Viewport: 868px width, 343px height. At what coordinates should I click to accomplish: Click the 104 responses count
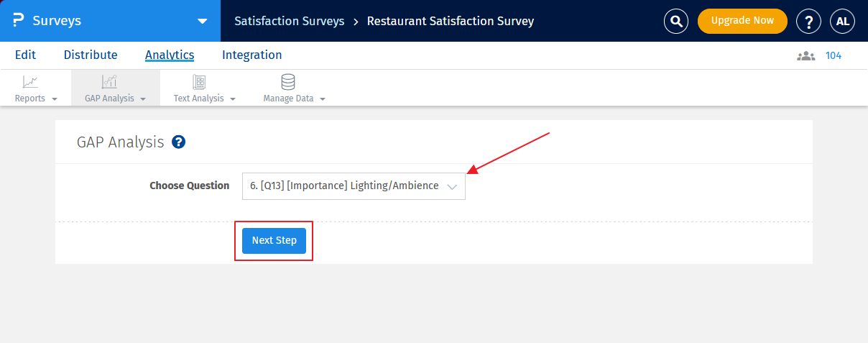pos(834,55)
